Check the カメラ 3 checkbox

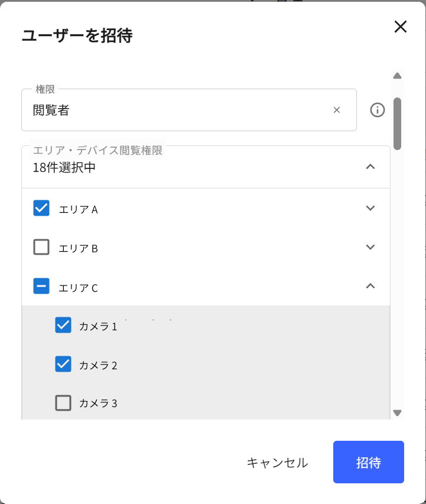coord(63,403)
